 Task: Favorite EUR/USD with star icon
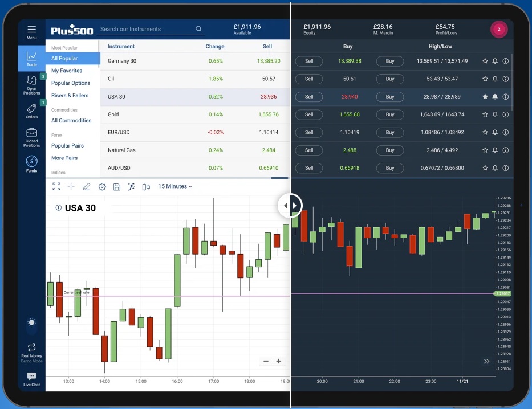tap(485, 132)
